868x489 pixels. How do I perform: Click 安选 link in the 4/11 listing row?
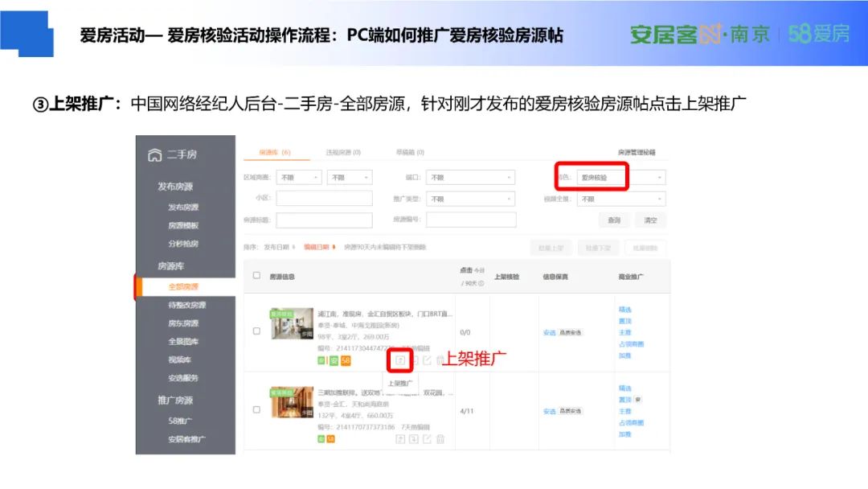[549, 412]
